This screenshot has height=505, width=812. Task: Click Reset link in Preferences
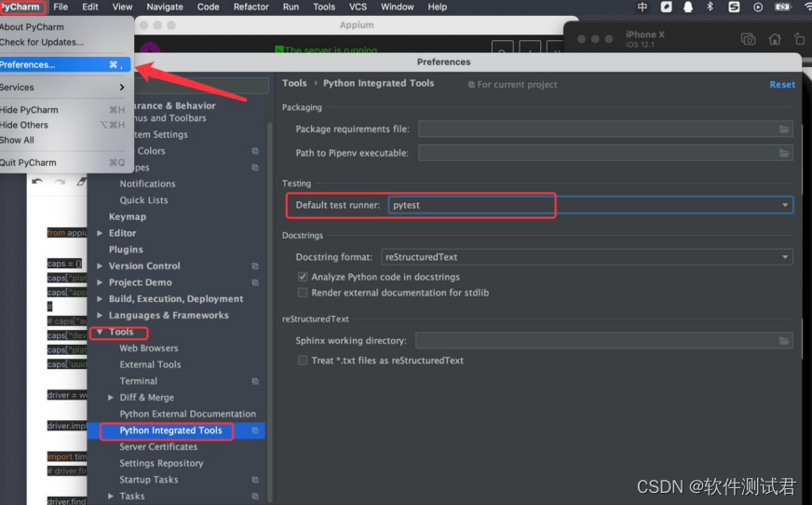782,85
